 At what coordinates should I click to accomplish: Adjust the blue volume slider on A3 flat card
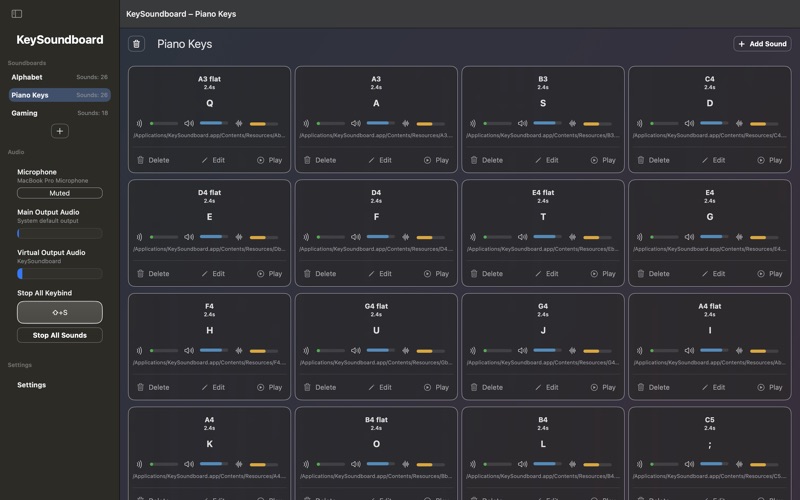click(214, 123)
